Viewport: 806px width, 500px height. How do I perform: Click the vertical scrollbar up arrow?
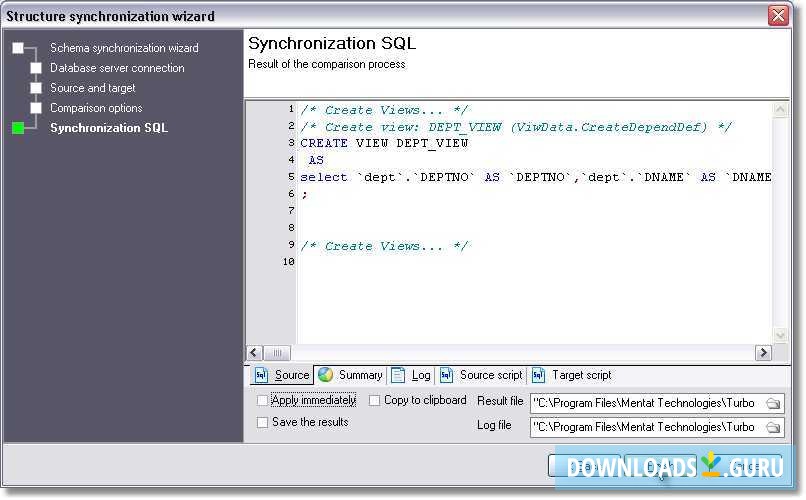780,109
